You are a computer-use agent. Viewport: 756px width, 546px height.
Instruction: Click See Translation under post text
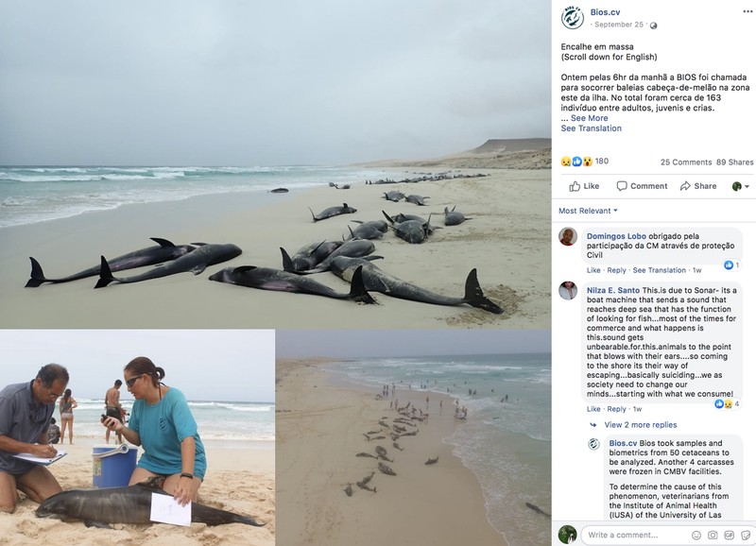[x=592, y=128]
